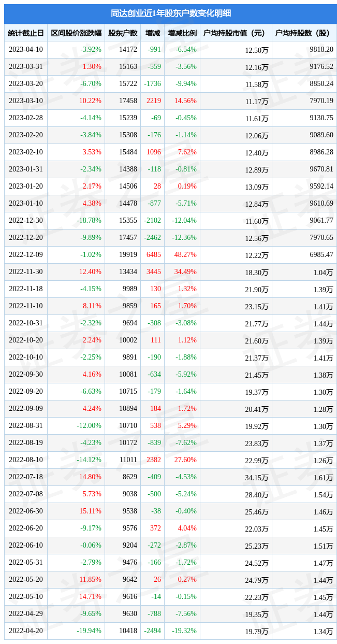Select the -18.78% price change cell
The width and height of the screenshot is (337, 644).
click(89, 221)
